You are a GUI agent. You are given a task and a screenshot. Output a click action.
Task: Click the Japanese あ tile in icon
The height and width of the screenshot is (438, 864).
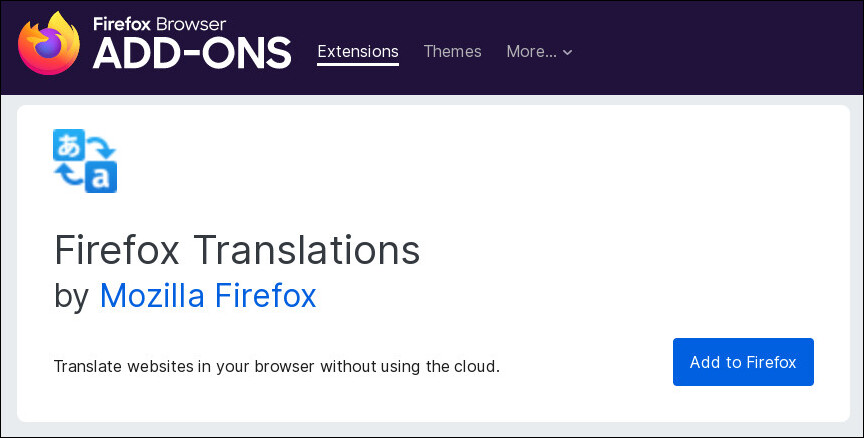[69, 145]
